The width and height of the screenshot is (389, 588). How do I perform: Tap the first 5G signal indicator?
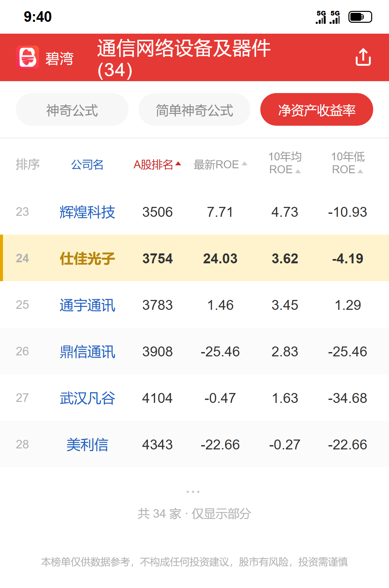tap(321, 17)
